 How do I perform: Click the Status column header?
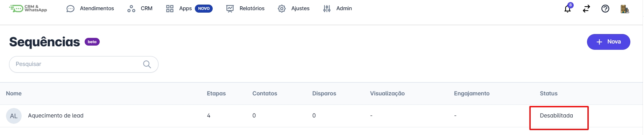point(549,93)
